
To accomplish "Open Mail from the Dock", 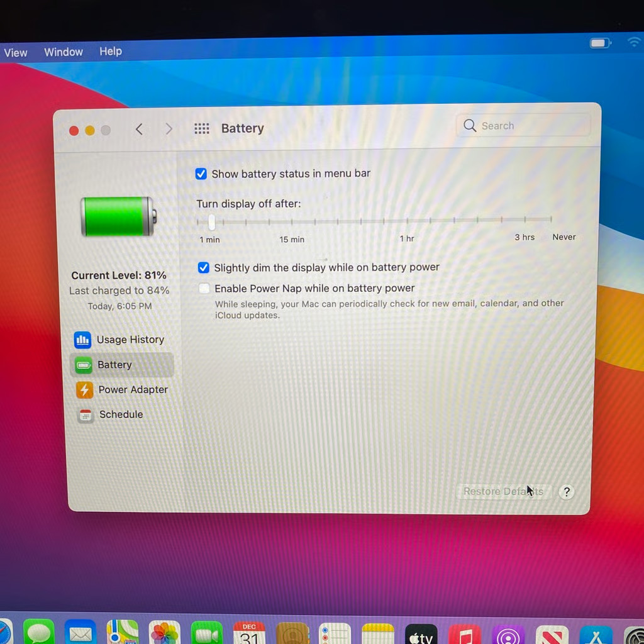I will 80,631.
